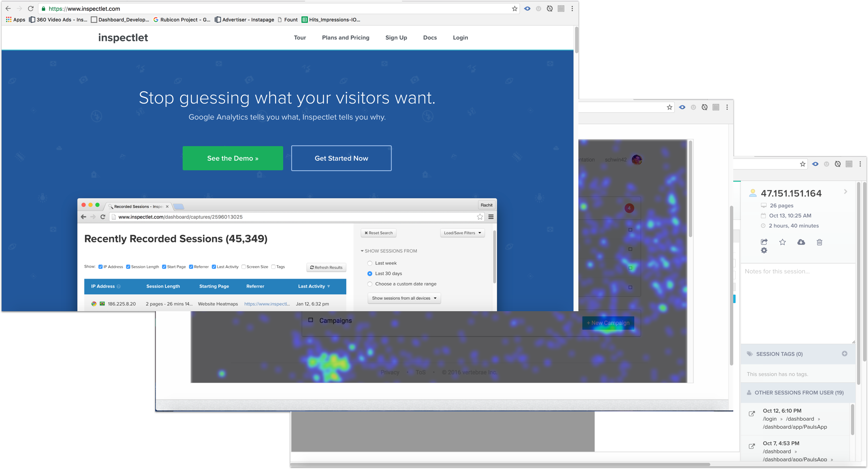Add a session tag with the plus icon
The image size is (868, 469).
[x=845, y=353]
